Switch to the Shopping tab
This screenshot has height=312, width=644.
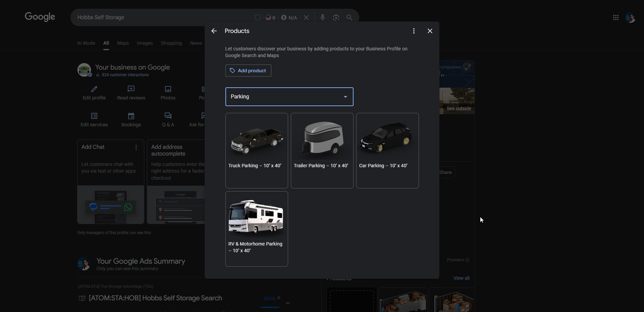pyautogui.click(x=171, y=43)
